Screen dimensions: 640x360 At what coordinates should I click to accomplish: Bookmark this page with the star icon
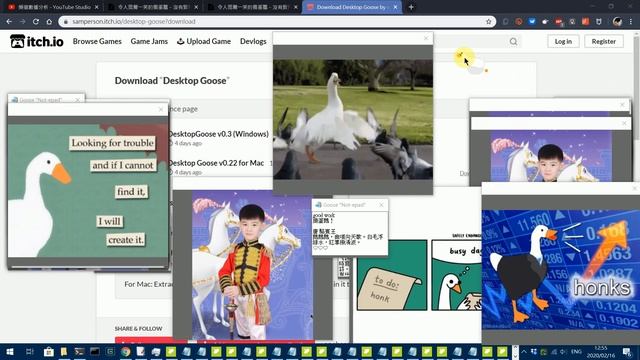coord(489,22)
